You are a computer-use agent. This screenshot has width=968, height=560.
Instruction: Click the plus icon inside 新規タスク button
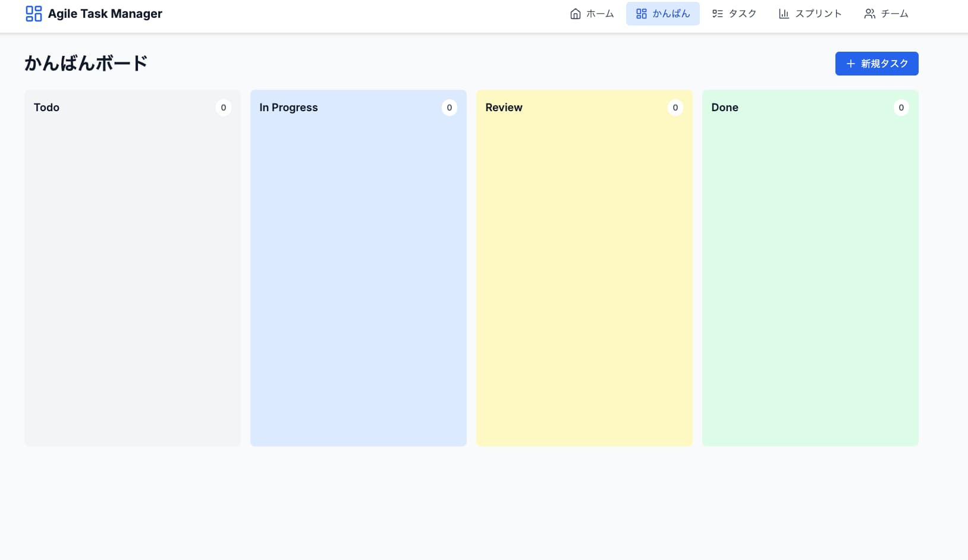click(x=850, y=63)
